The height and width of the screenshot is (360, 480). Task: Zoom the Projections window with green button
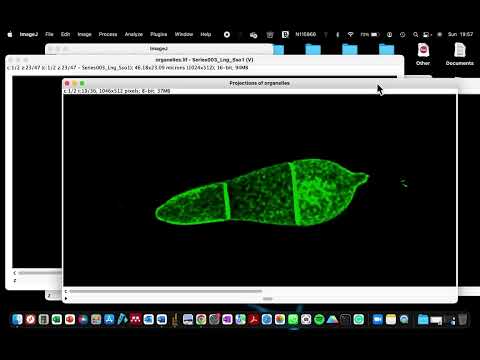82,83
